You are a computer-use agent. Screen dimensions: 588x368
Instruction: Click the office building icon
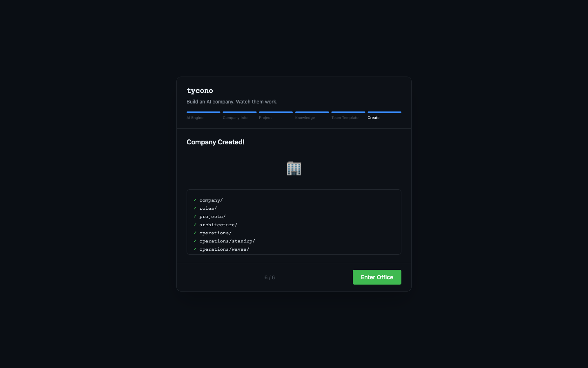point(294,168)
